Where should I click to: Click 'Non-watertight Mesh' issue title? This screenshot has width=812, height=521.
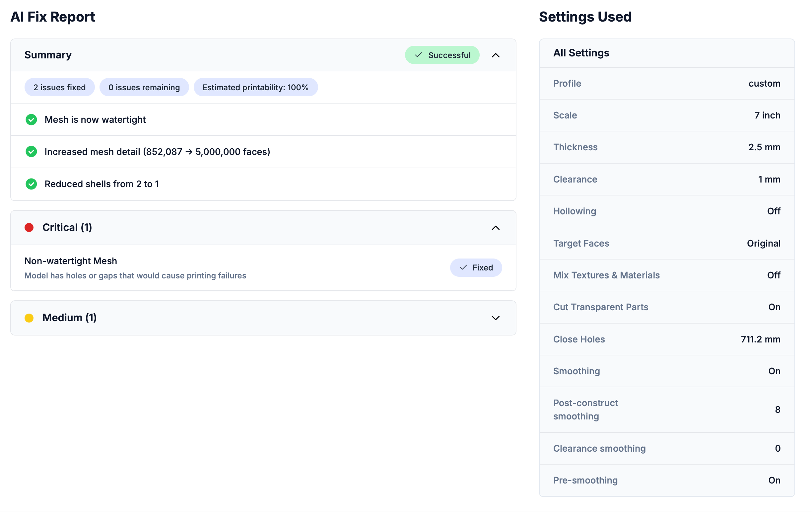(x=71, y=261)
